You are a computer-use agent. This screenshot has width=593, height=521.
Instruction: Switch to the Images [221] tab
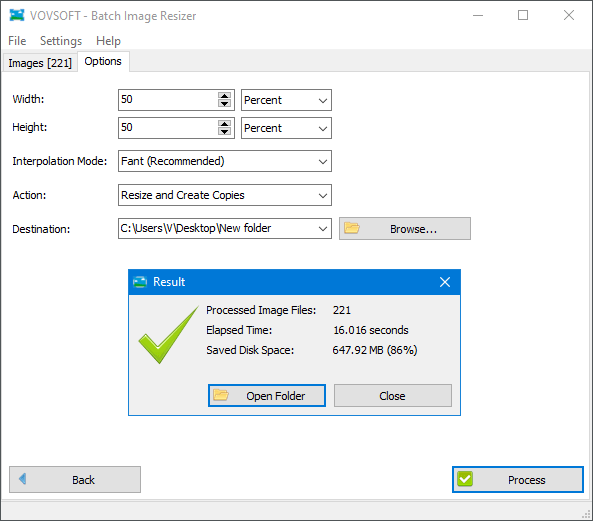click(40, 63)
